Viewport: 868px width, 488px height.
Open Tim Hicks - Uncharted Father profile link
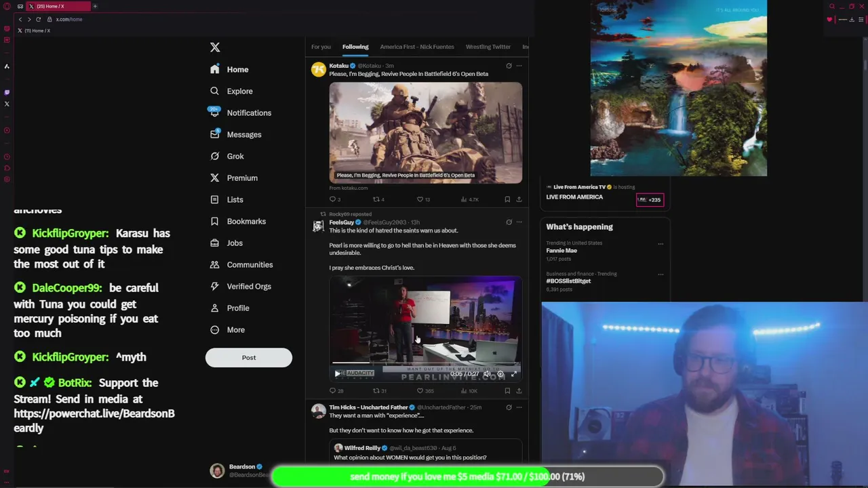369,407
